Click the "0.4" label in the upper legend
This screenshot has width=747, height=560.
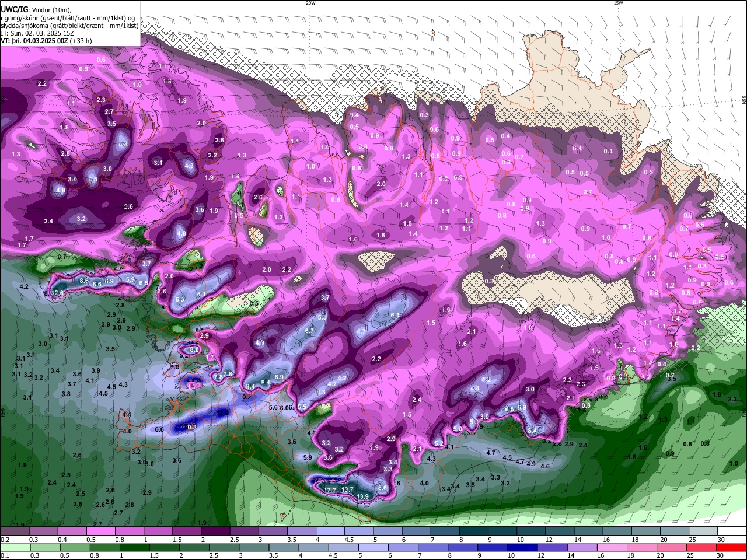[62, 540]
